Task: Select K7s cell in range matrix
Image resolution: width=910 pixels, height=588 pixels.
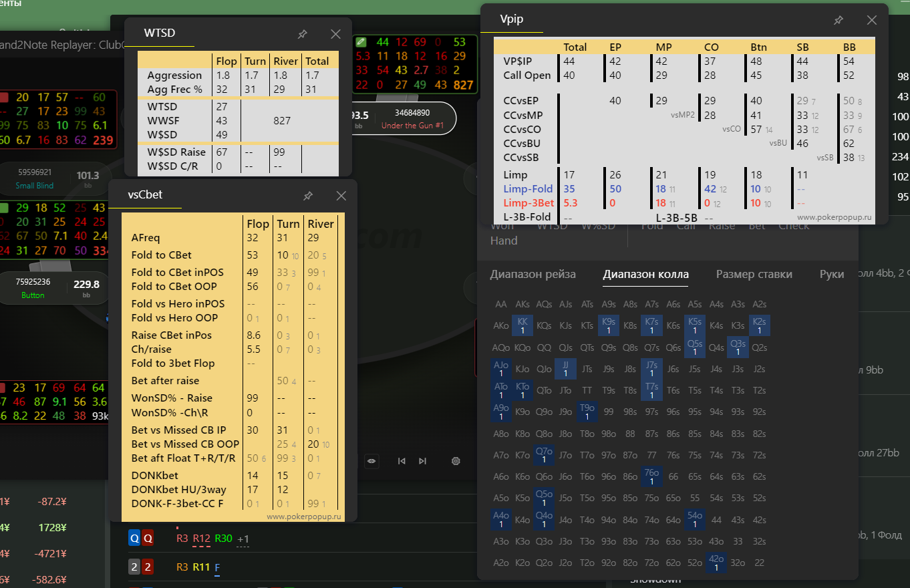Action: click(651, 325)
